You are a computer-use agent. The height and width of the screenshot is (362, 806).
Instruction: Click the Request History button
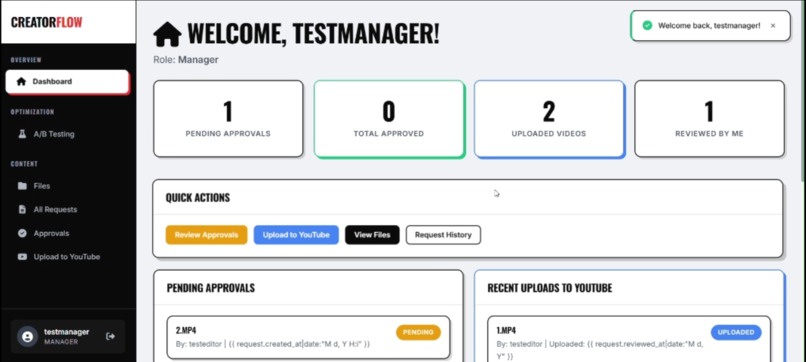pyautogui.click(x=443, y=235)
